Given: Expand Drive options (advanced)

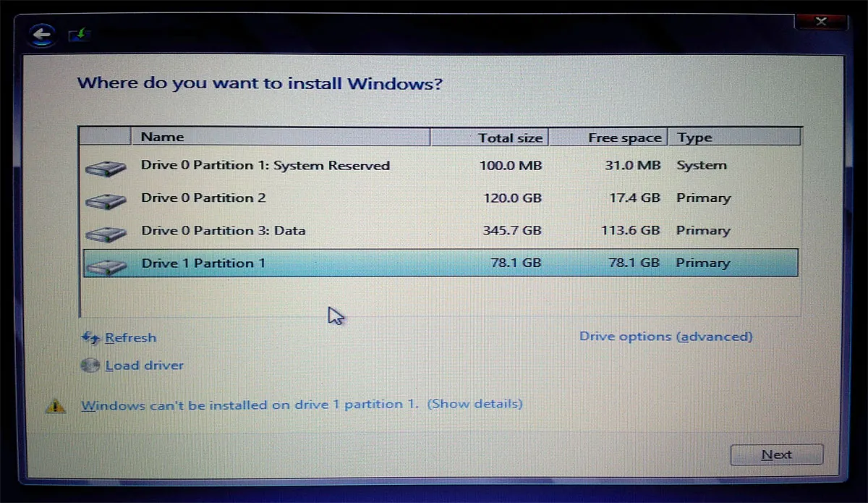Looking at the screenshot, I should tap(665, 336).
